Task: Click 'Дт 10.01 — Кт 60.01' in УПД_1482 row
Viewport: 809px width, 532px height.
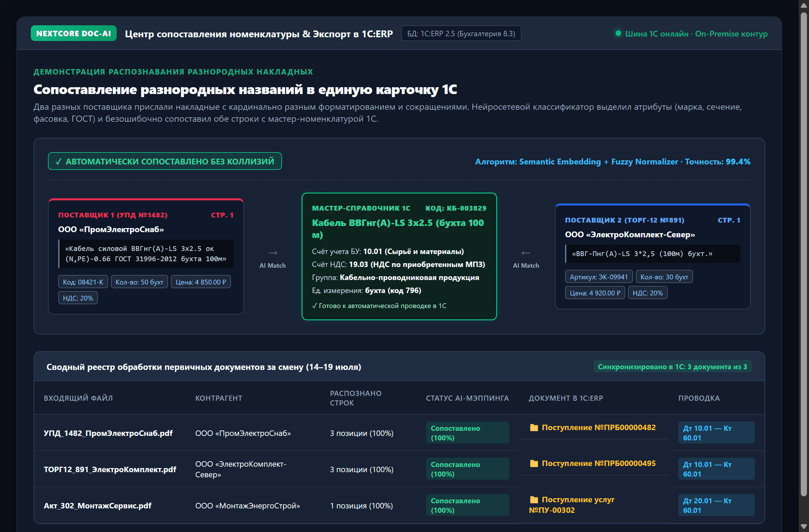Action: (x=716, y=433)
